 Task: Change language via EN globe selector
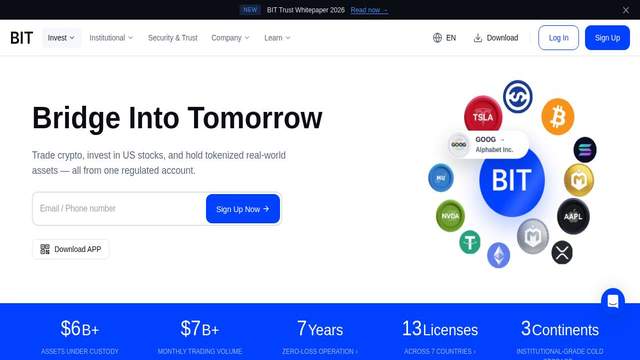coord(444,38)
